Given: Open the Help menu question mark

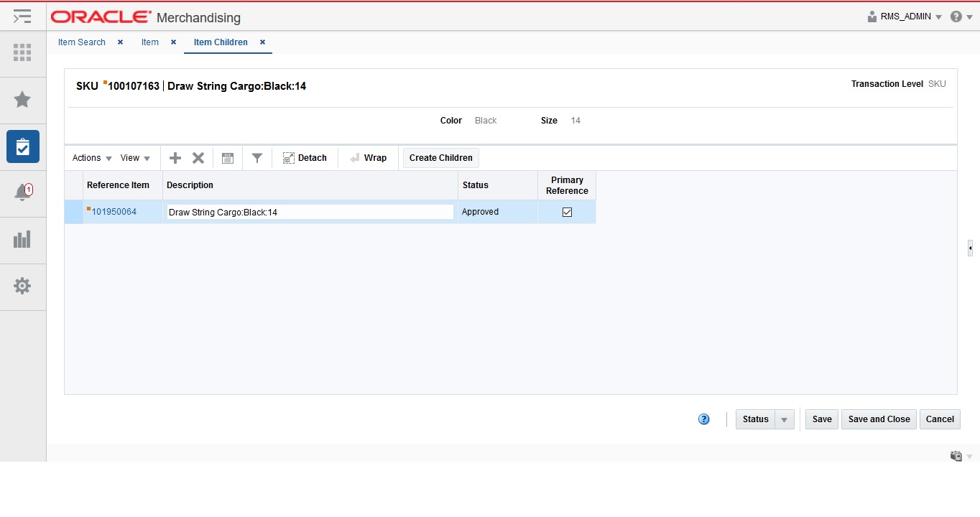Looking at the screenshot, I should coord(956,17).
